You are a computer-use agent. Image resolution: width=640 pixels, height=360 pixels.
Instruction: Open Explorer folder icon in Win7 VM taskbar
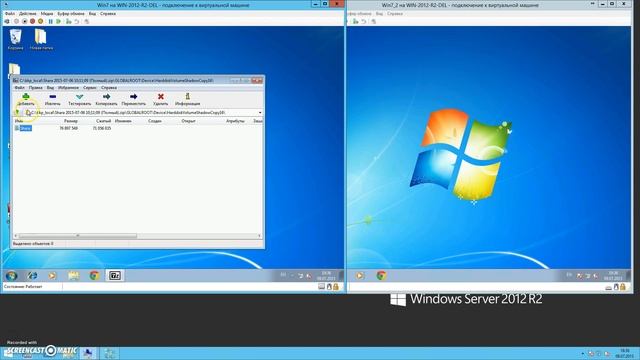73,276
